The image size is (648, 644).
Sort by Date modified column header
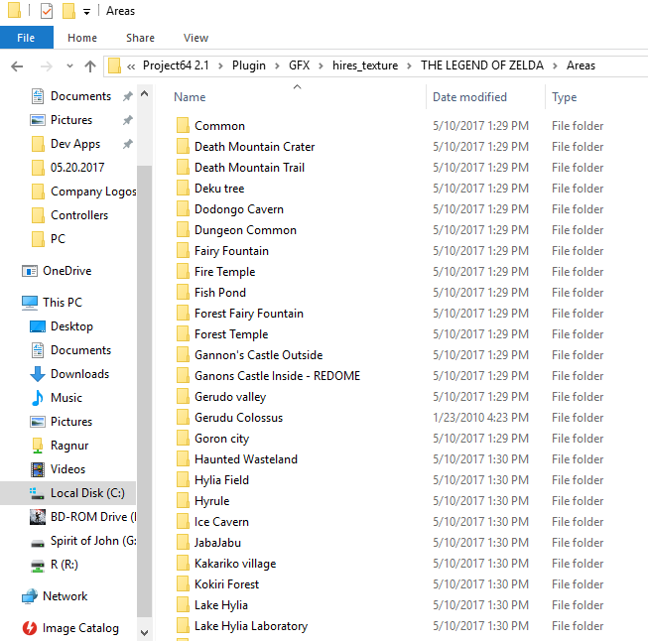click(469, 96)
